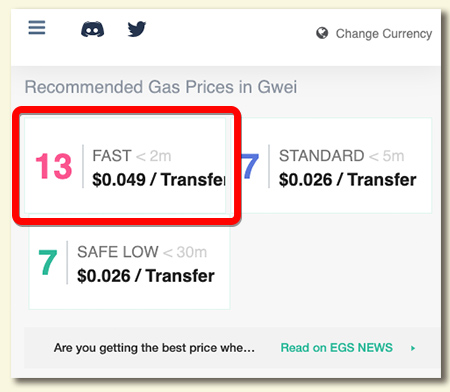Open the Twitter bird icon
Viewport: 450px width, 392px height.
coord(137,29)
